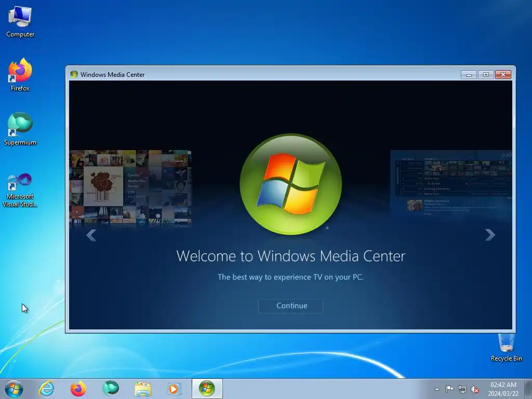Open the network status tray icon

pyautogui.click(x=462, y=389)
